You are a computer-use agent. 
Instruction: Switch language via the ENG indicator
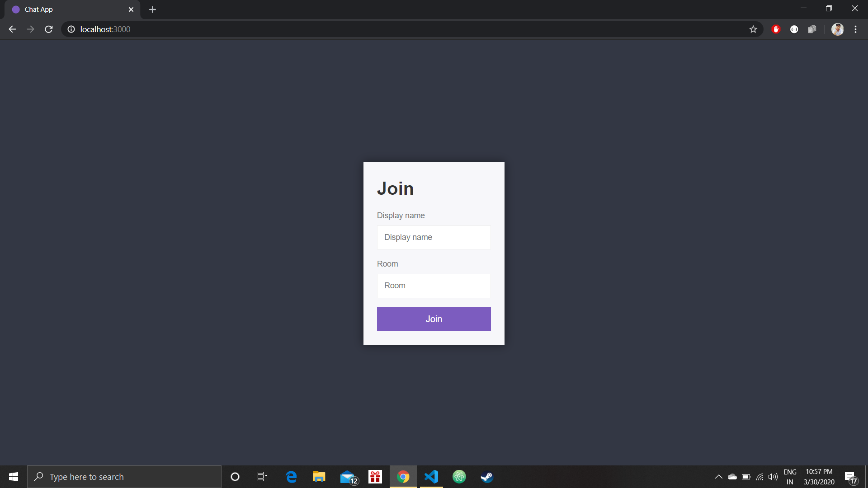click(x=790, y=477)
